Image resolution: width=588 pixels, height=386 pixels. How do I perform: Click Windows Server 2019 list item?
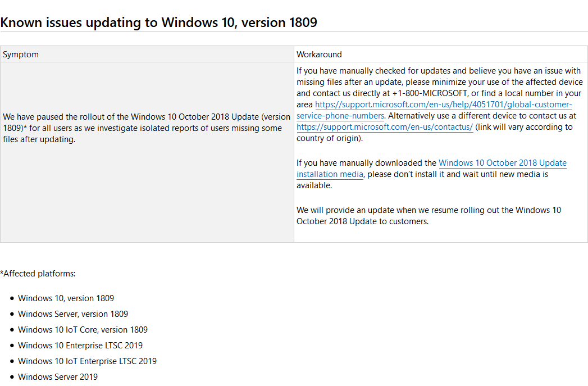pyautogui.click(x=58, y=378)
